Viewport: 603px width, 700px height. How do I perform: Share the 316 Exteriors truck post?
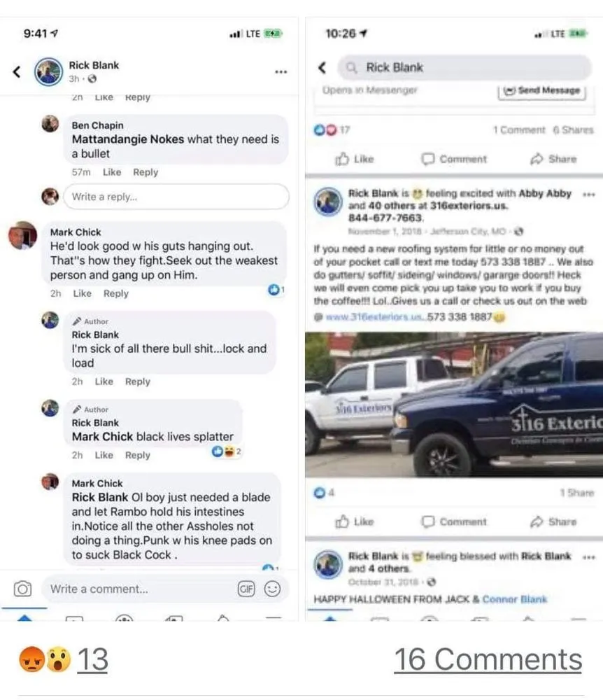click(x=553, y=521)
